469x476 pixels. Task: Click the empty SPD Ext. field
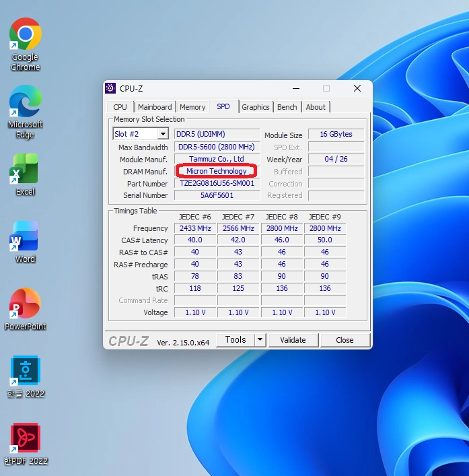(x=336, y=147)
